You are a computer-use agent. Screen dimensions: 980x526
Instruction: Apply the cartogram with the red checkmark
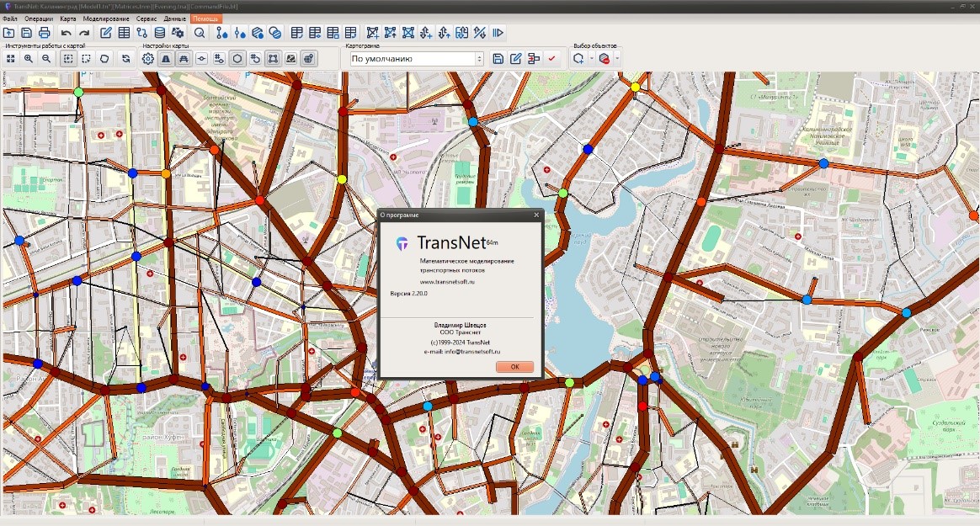(x=551, y=58)
